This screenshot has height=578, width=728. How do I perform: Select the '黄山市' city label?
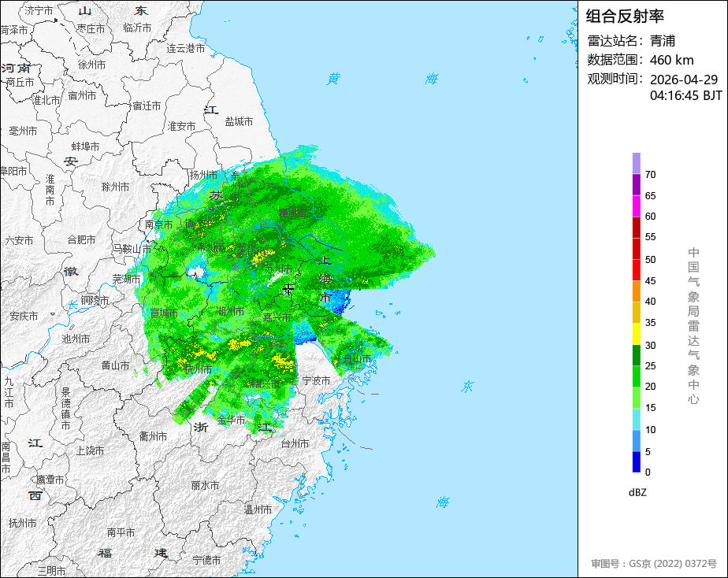tap(115, 365)
